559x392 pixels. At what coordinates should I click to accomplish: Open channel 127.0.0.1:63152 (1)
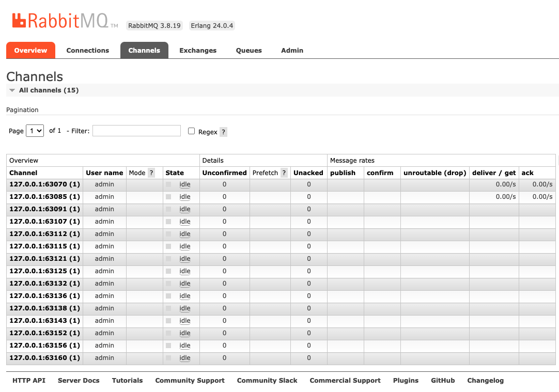click(x=44, y=333)
